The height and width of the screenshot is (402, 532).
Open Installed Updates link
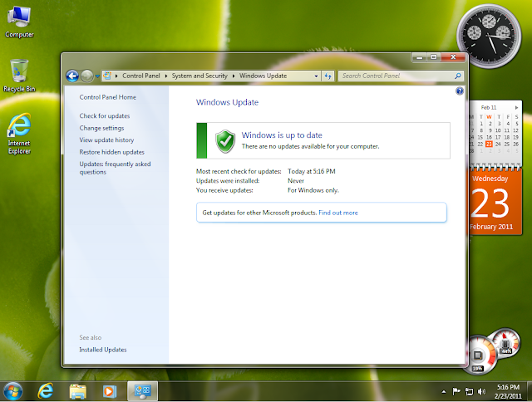coord(103,350)
